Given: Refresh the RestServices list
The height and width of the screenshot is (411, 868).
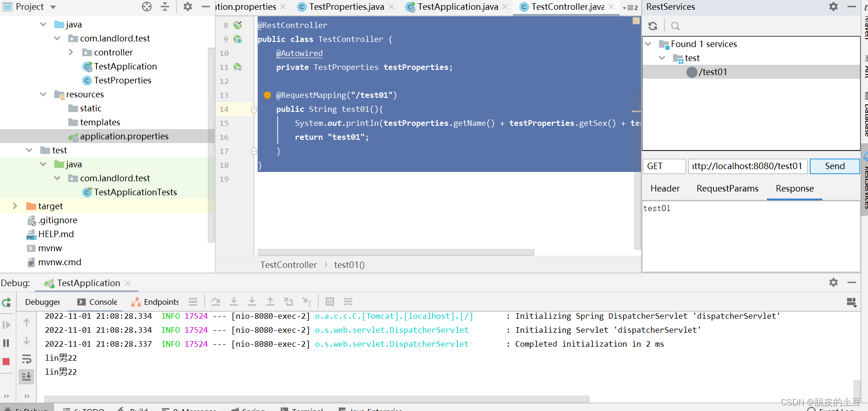Looking at the screenshot, I should click(x=653, y=26).
